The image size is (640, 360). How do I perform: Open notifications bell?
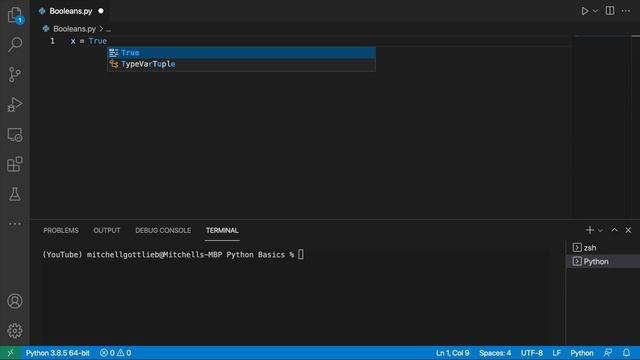(x=626, y=353)
